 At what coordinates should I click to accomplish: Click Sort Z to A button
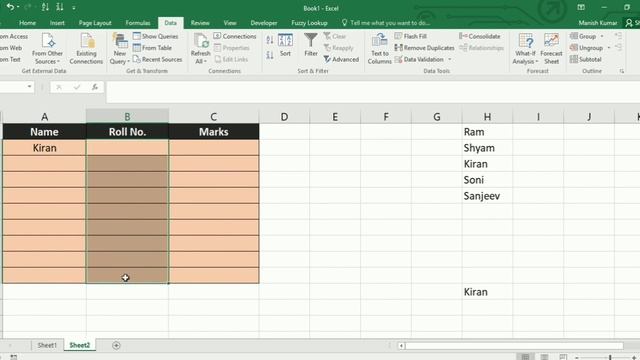point(270,55)
